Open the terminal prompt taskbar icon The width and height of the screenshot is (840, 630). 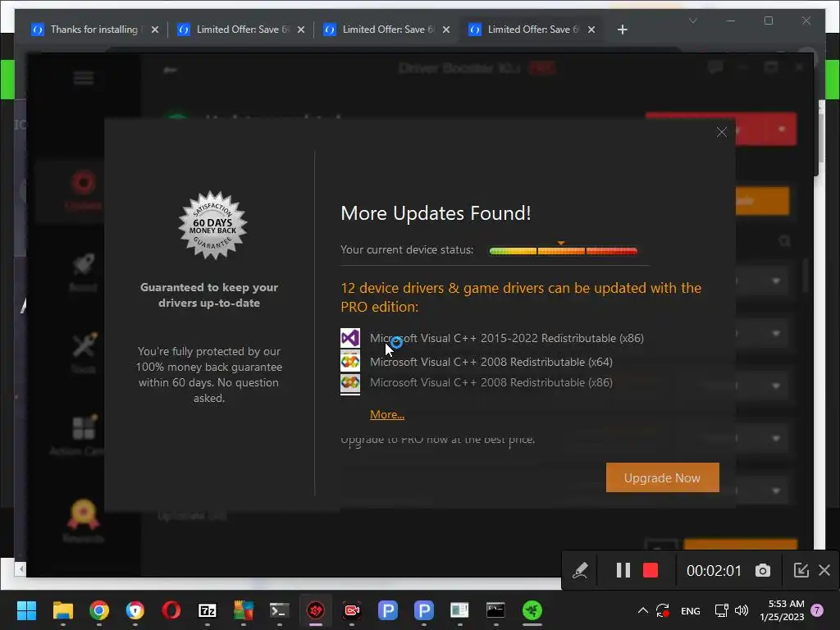[x=279, y=610]
